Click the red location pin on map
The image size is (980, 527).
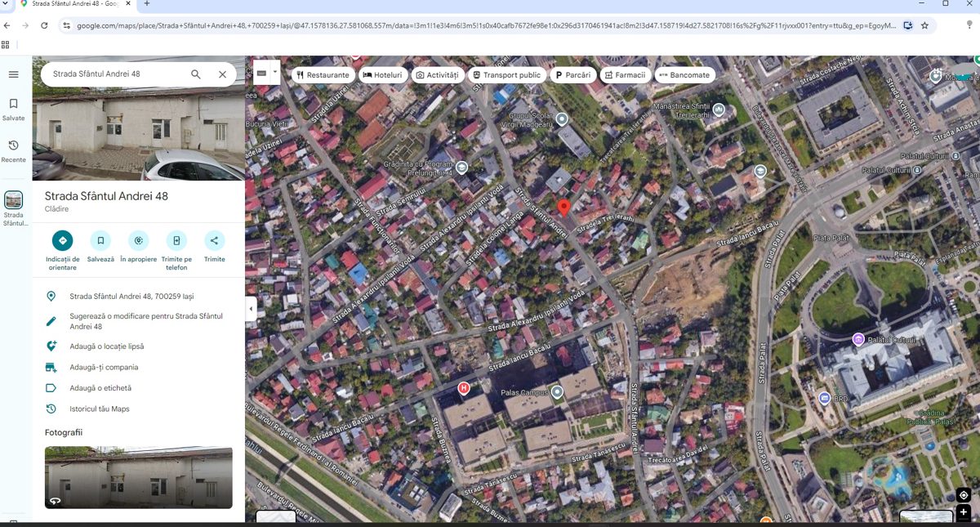[x=563, y=207]
